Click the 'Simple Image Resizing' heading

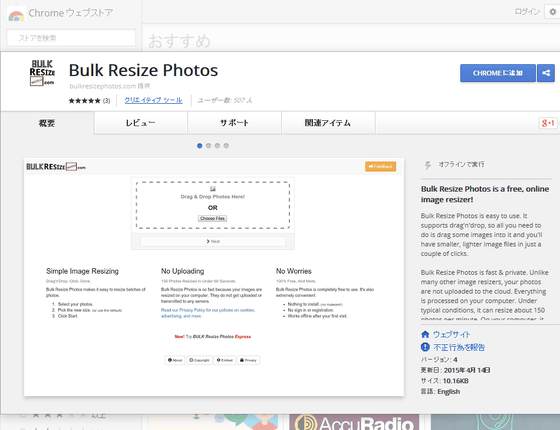pyautogui.click(x=82, y=271)
